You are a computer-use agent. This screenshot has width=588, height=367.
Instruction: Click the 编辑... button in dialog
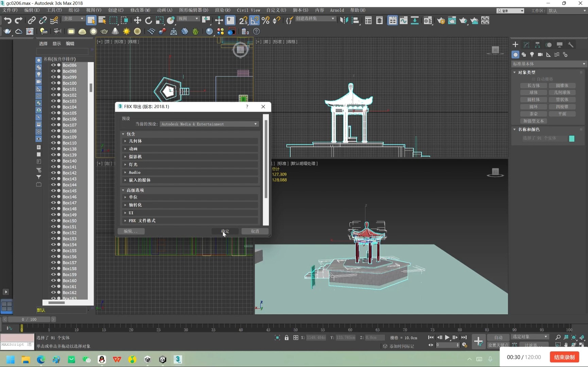click(131, 231)
